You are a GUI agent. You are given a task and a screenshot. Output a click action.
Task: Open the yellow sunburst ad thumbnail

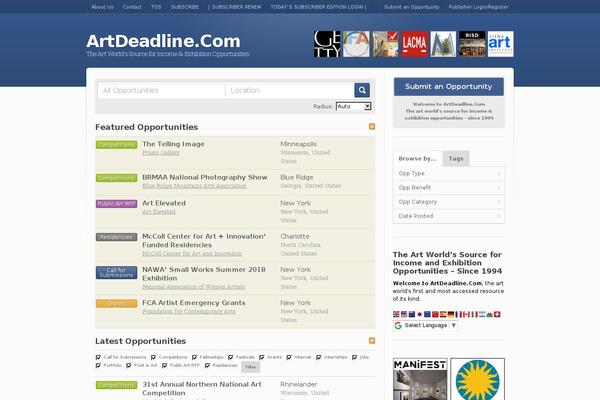pos(478,379)
